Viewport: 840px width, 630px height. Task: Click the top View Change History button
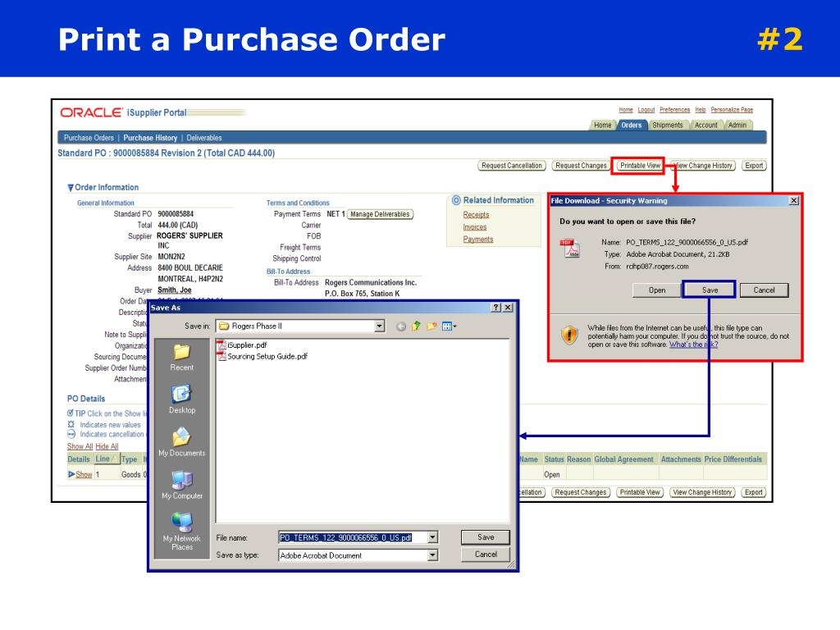pyautogui.click(x=703, y=166)
